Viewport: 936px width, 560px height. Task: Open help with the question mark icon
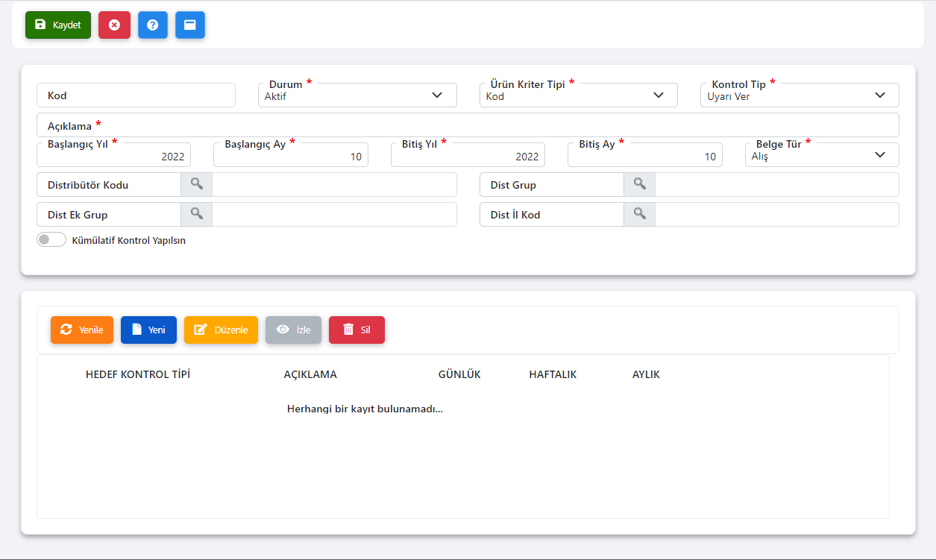tap(153, 25)
